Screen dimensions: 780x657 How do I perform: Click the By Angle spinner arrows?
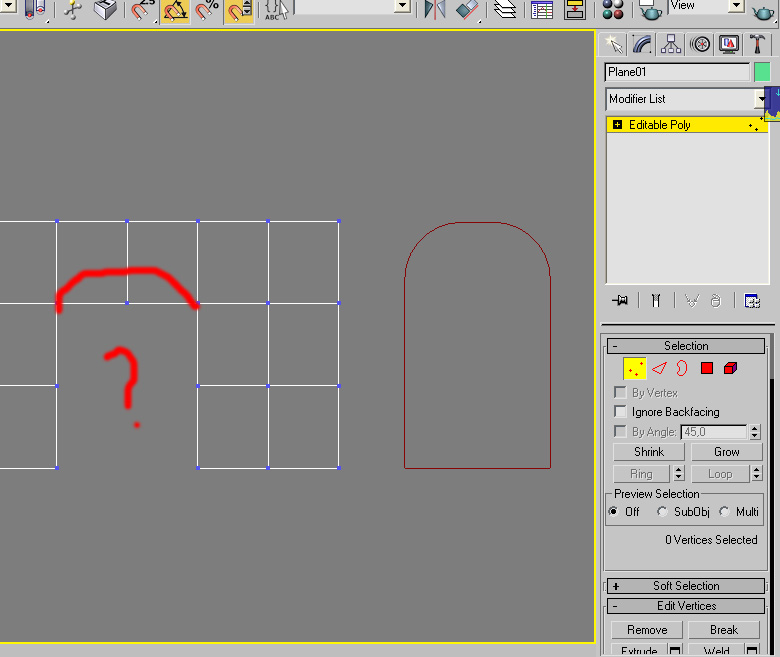(x=755, y=432)
